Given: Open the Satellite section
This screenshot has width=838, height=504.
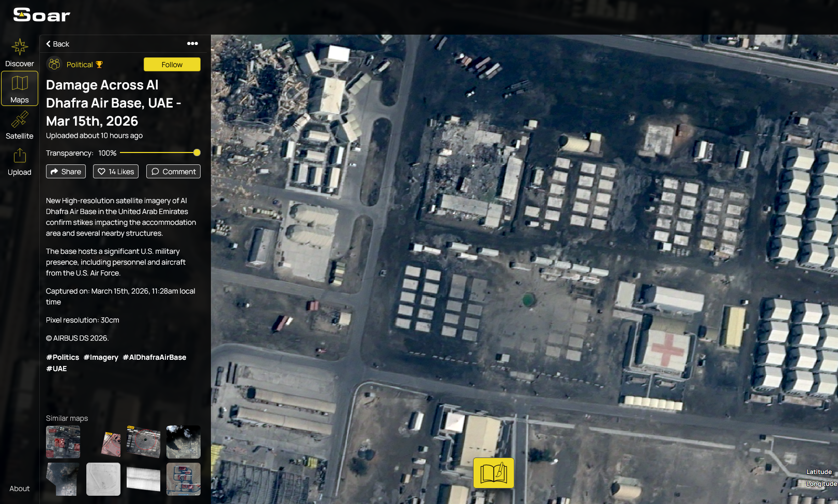Looking at the screenshot, I should [x=20, y=125].
